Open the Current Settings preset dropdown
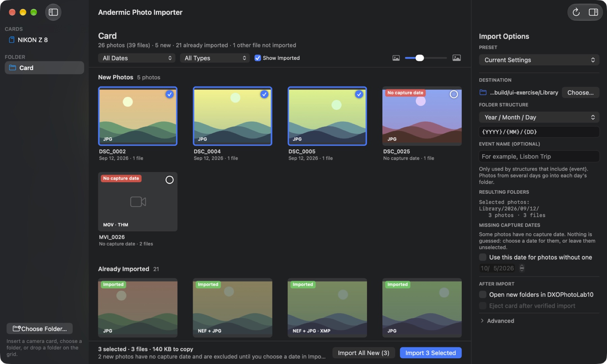Image resolution: width=607 pixels, height=364 pixels. (539, 60)
